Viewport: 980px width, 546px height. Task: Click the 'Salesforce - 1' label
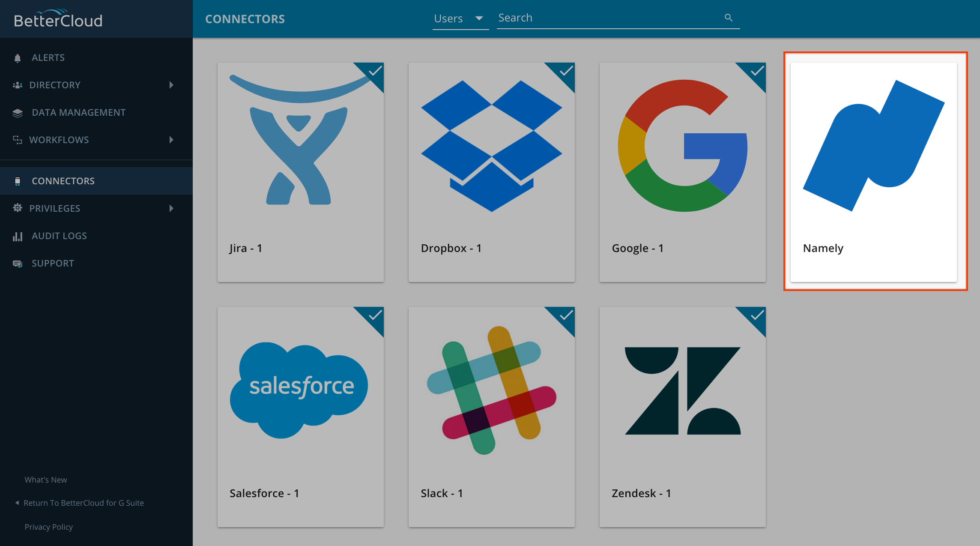point(264,493)
